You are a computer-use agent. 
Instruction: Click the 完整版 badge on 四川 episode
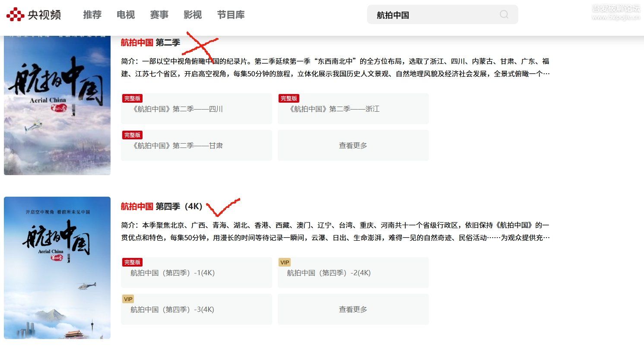[x=132, y=98]
